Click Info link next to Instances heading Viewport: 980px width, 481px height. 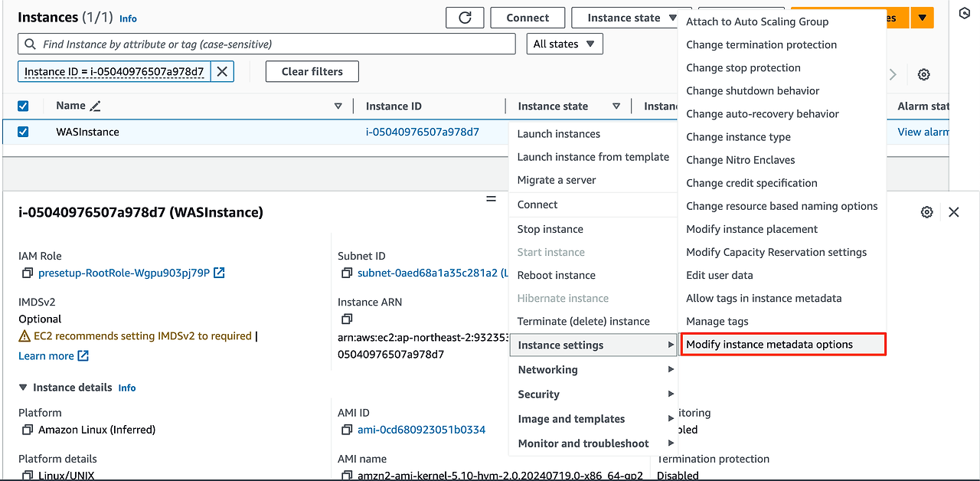[x=129, y=18]
